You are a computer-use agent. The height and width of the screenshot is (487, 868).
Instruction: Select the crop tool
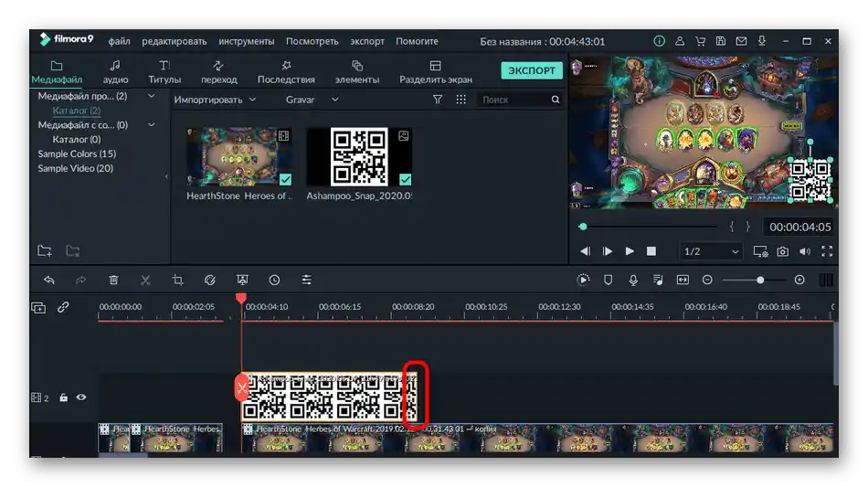[177, 280]
